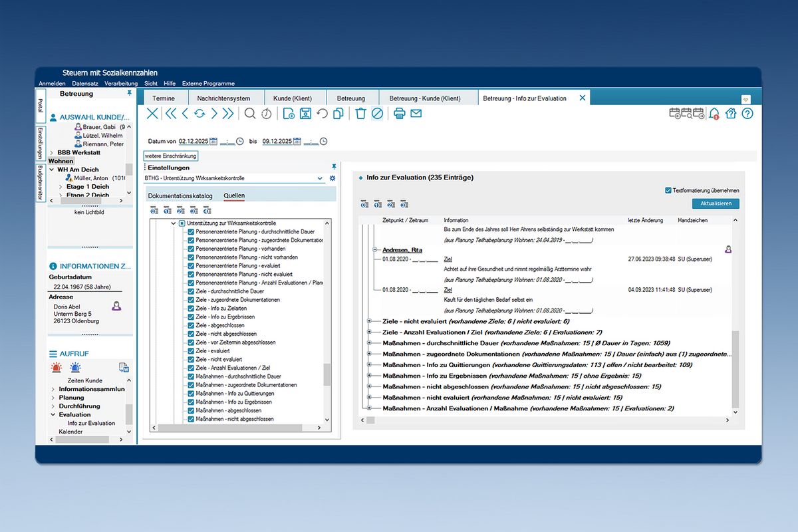Click the house help icon
The height and width of the screenshot is (532, 798).
point(731,114)
